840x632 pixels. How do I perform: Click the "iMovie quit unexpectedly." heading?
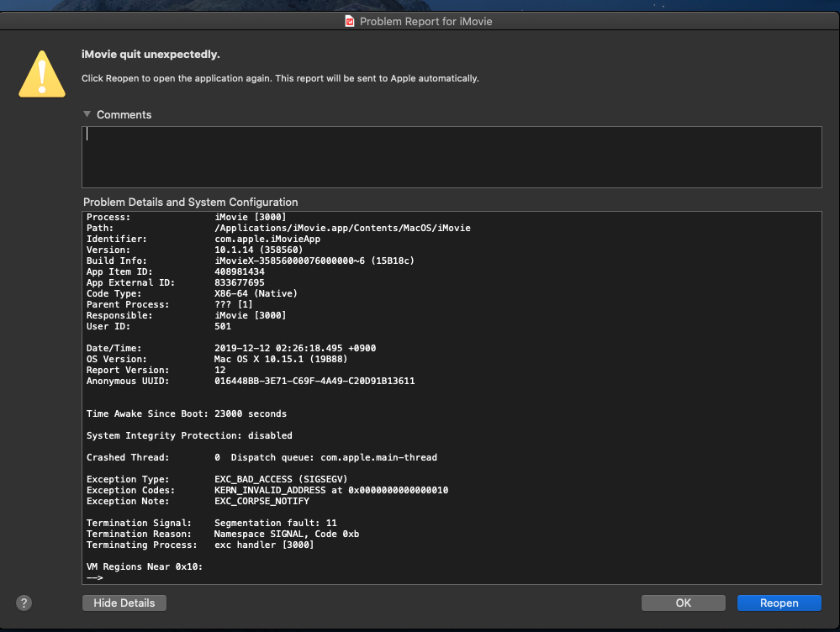(x=151, y=55)
